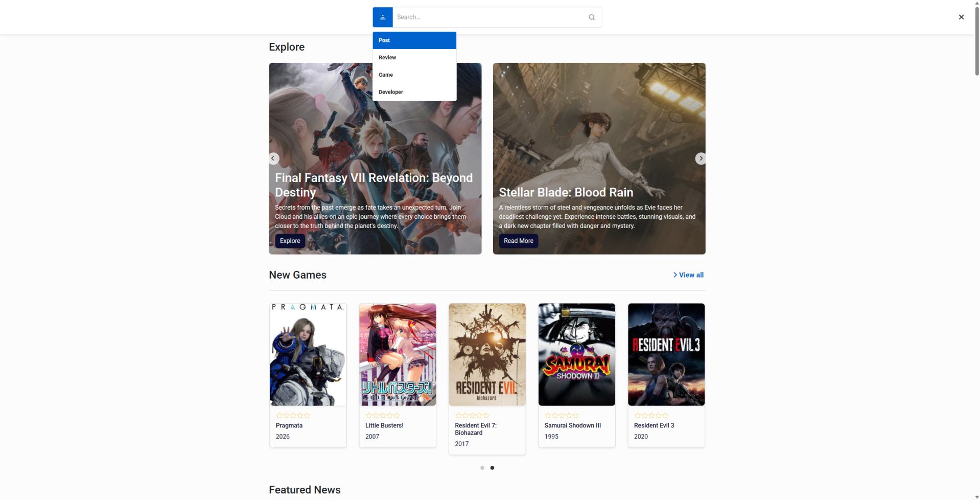Image resolution: width=980 pixels, height=500 pixels.
Task: Open the Little Busters! cover image
Action: click(x=398, y=355)
